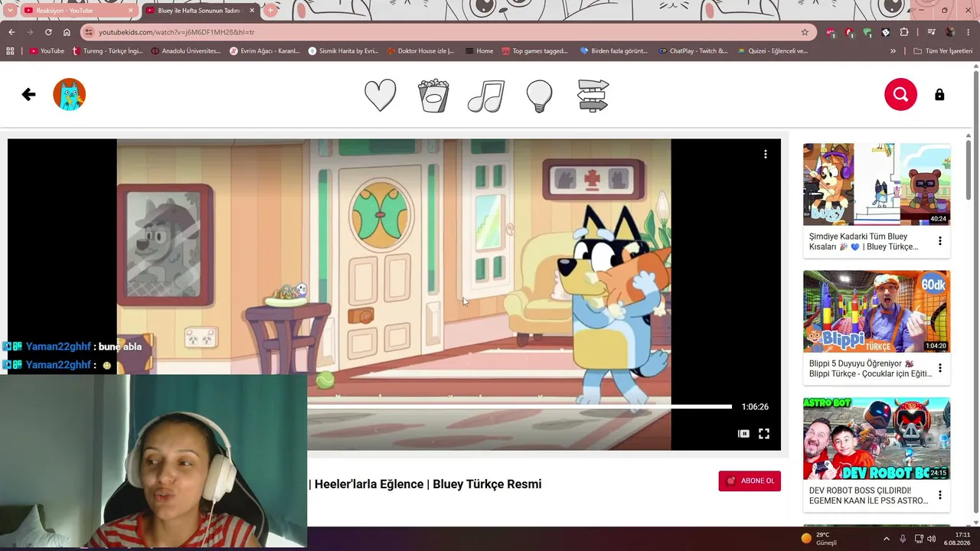The width and height of the screenshot is (980, 551).
Task: Seek on the video progress bar
Action: [x=519, y=406]
